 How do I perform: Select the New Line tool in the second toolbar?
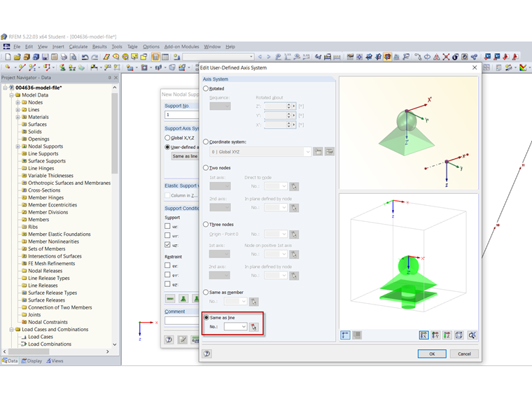tap(22, 67)
